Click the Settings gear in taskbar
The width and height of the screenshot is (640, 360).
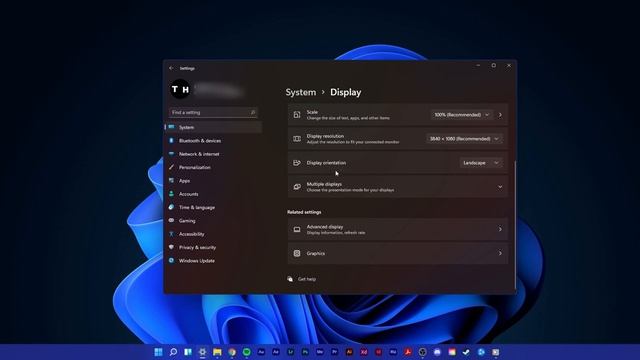[x=202, y=352]
